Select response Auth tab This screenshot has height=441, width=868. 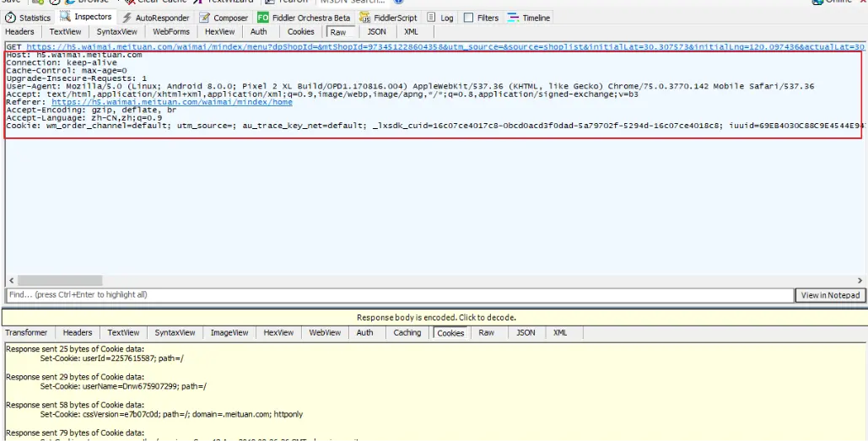click(364, 332)
